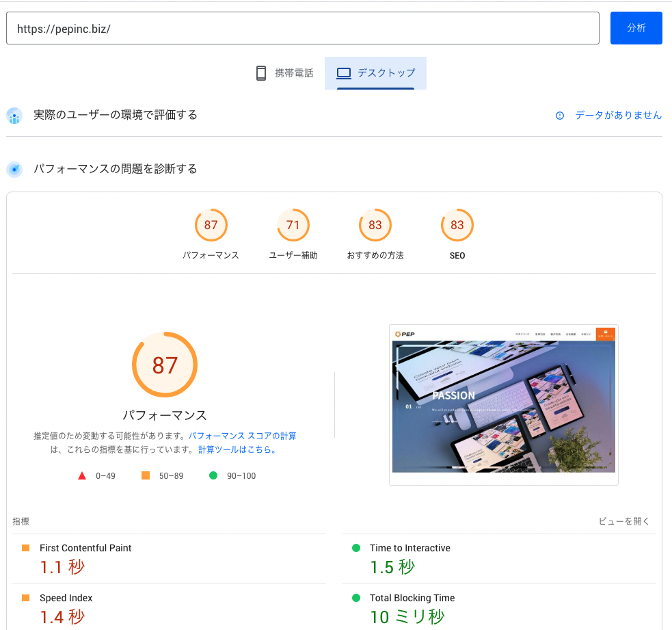The width and height of the screenshot is (672, 630).
Task: Click the website screenshot thumbnail
Action: coord(504,405)
